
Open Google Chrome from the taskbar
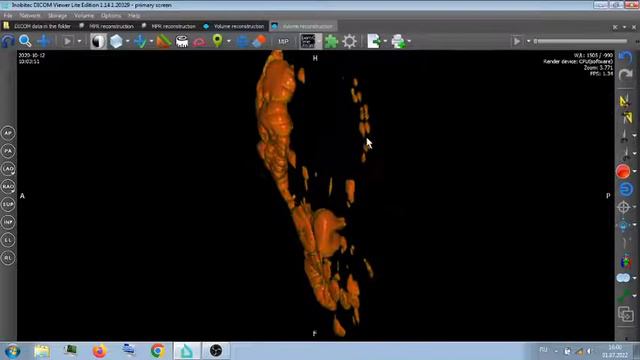click(x=158, y=351)
